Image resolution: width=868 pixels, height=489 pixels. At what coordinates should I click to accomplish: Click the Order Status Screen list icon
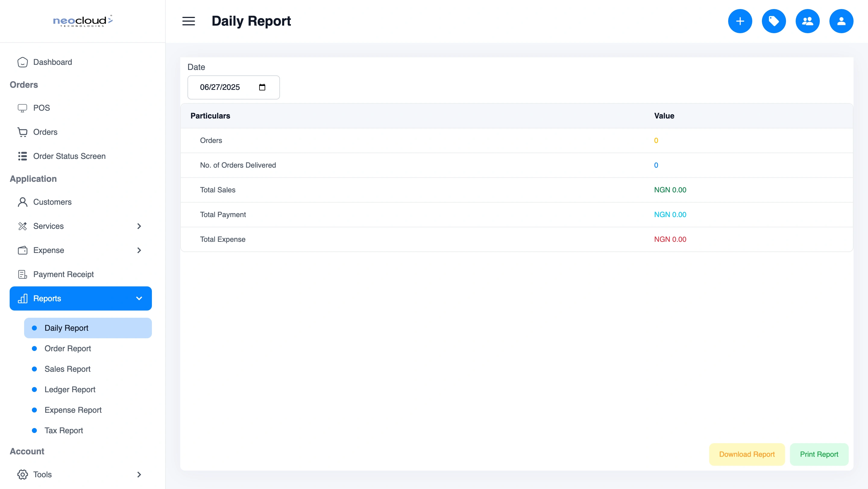22,156
